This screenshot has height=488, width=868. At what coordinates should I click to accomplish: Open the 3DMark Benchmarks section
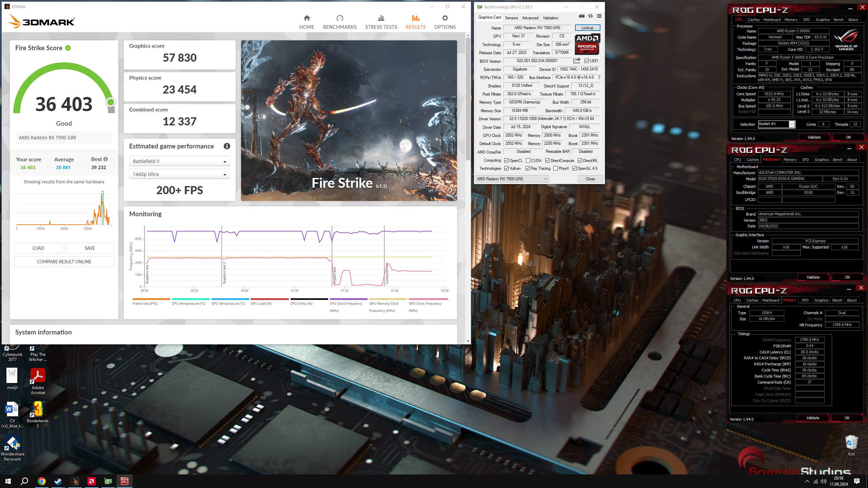[x=339, y=22]
